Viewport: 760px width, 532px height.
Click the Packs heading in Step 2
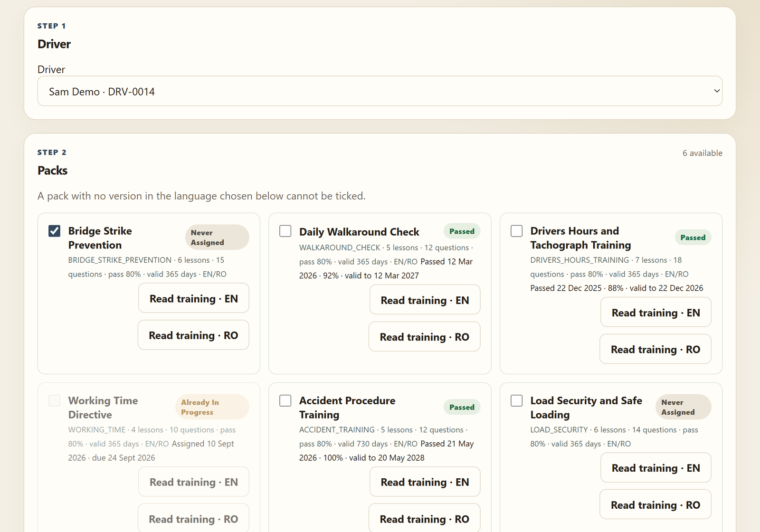[x=53, y=171]
